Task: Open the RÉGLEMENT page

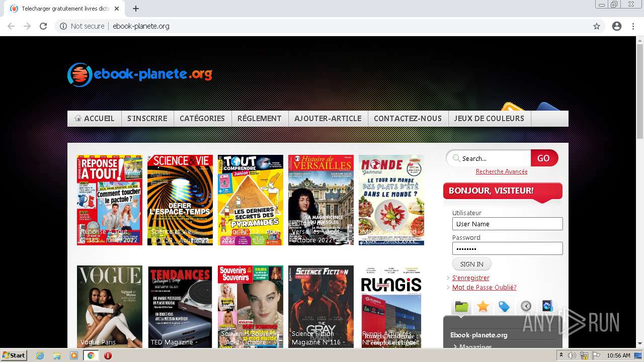Action: tap(260, 119)
